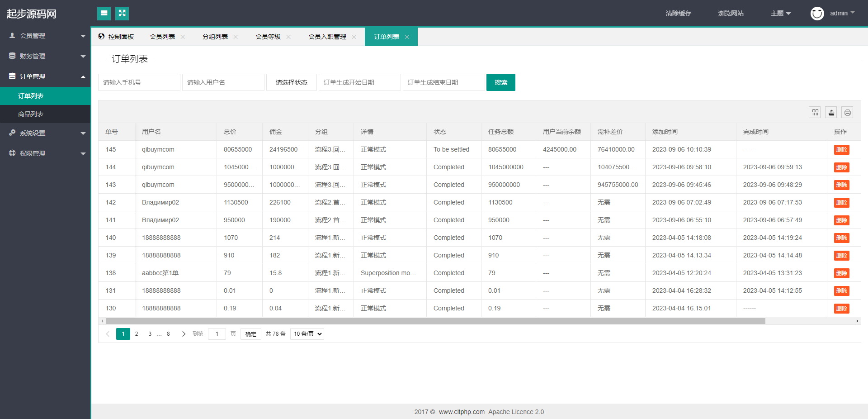The height and width of the screenshot is (419, 868).
Task: Select 商品列表 in the sidebar
Action: [x=31, y=114]
